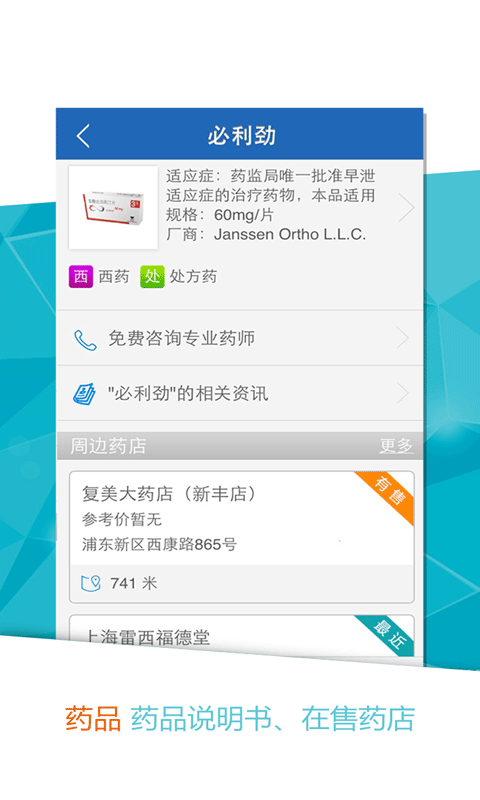This screenshot has width=480, height=800.
Task: Tap 更多 link for nearby pharmacies
Action: [x=396, y=445]
